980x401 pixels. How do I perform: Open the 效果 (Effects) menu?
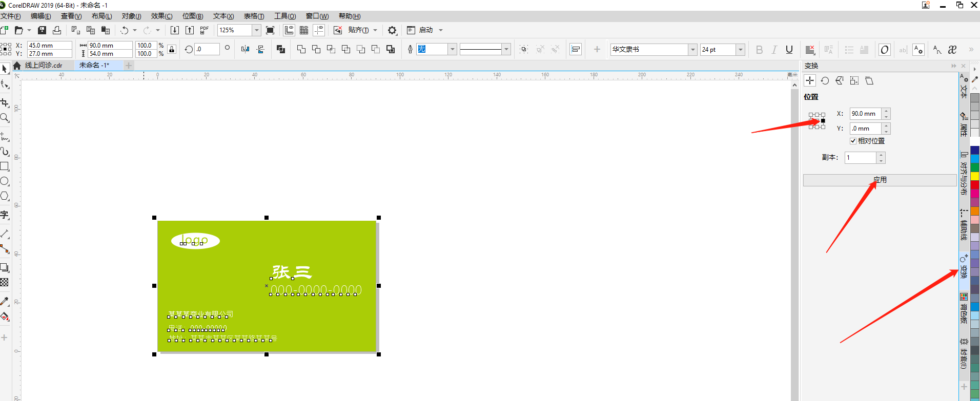click(x=161, y=16)
